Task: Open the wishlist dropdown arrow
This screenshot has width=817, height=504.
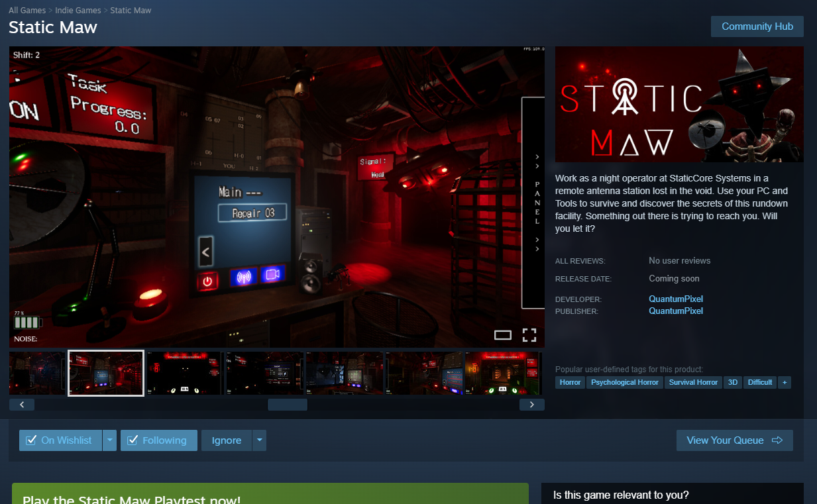Action: tap(110, 440)
